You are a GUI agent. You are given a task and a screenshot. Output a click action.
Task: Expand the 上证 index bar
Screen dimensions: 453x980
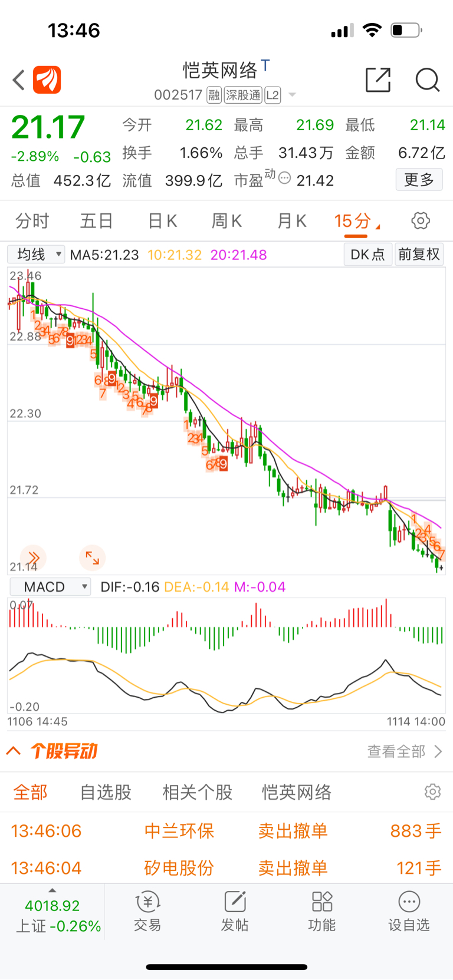pyautogui.click(x=52, y=913)
